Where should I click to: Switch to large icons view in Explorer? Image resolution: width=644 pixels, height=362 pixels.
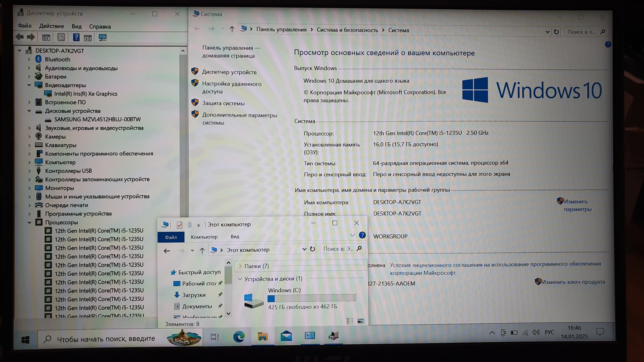(361, 321)
